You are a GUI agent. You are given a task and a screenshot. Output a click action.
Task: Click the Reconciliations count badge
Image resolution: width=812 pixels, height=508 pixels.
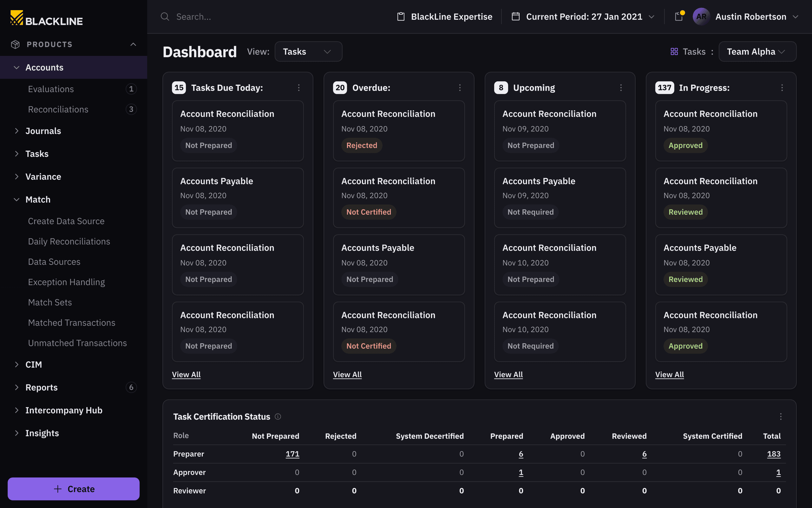131,109
